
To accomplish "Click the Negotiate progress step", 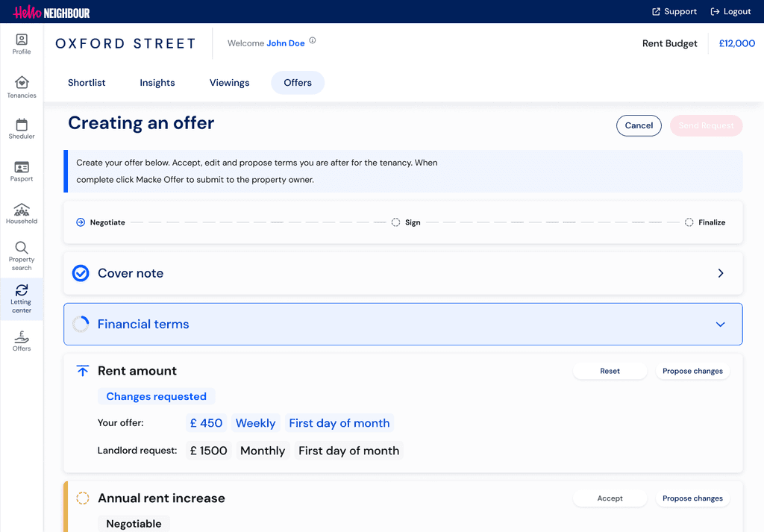I will click(101, 222).
